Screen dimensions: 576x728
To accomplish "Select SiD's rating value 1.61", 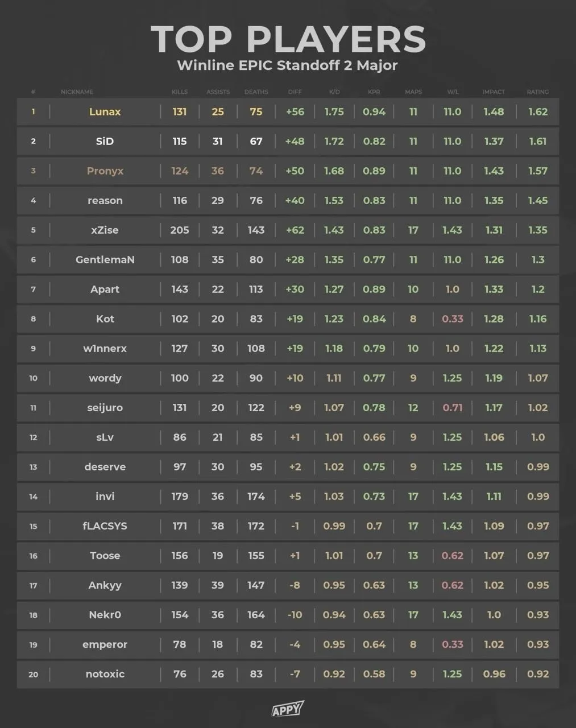I will coord(538,142).
